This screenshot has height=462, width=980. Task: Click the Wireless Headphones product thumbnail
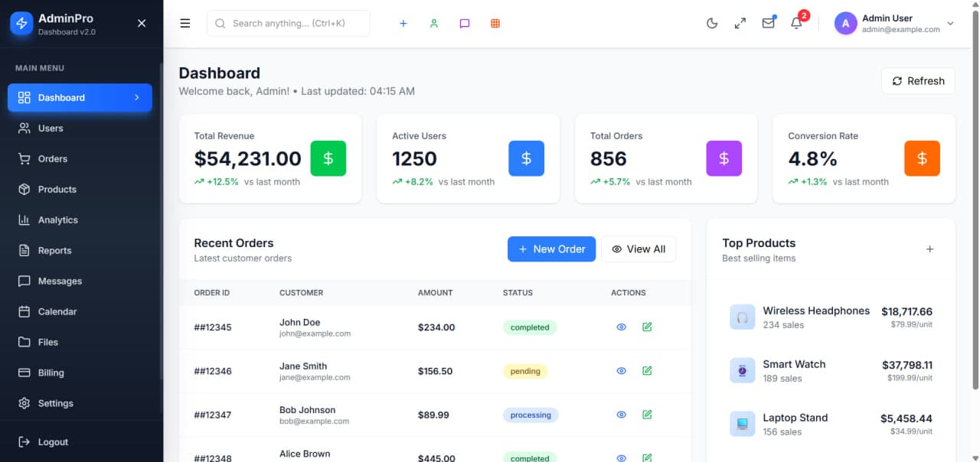743,317
